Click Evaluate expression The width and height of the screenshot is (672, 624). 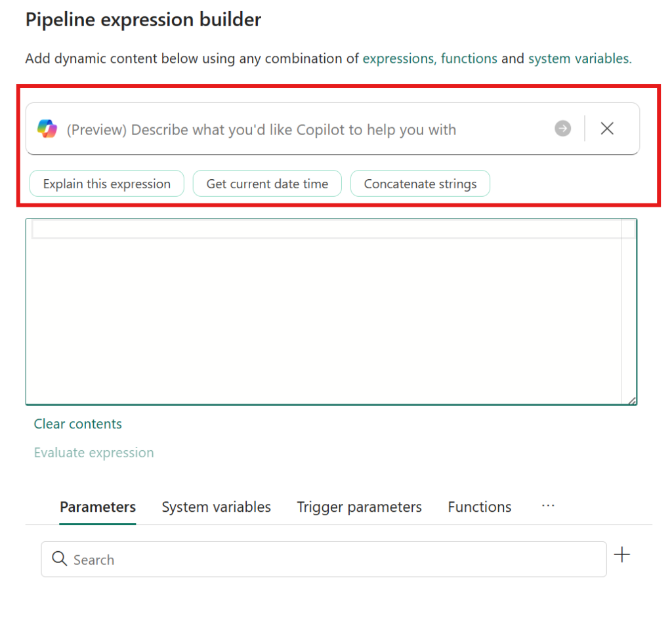tap(94, 453)
